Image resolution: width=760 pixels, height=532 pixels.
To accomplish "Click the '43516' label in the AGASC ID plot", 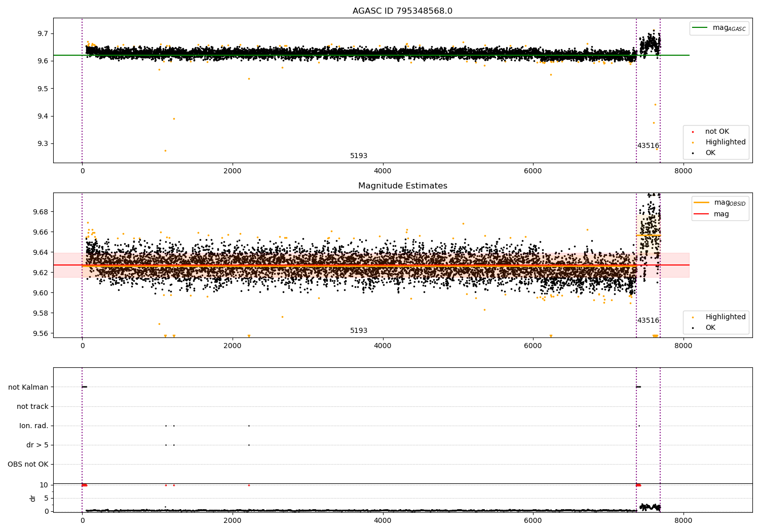I will (648, 146).
